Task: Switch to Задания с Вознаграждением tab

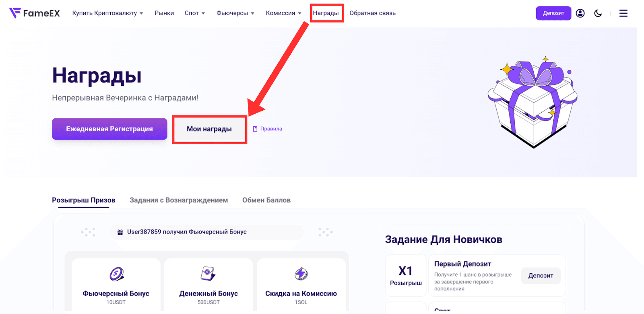Action: click(179, 200)
